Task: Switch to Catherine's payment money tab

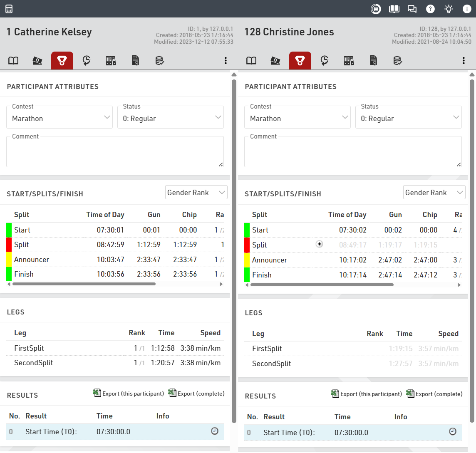Action: click(x=37, y=61)
